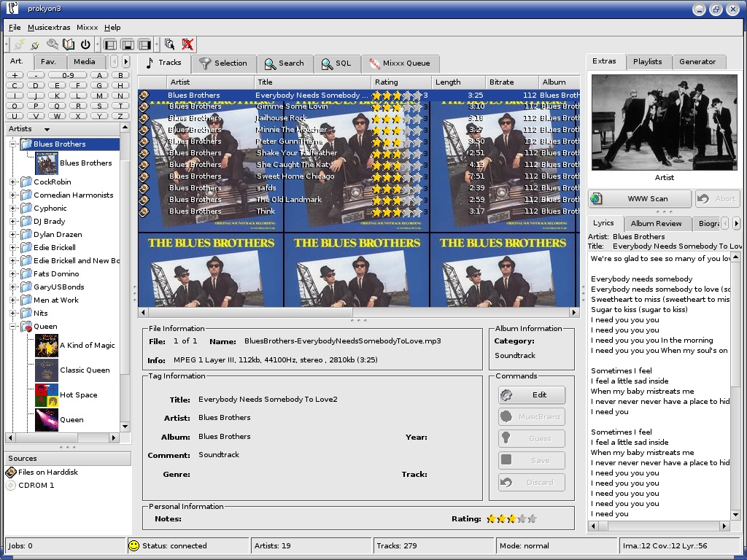Viewport: 747px width, 560px height.
Task: Switch to the Mixxx Queue tab
Action: 400,63
